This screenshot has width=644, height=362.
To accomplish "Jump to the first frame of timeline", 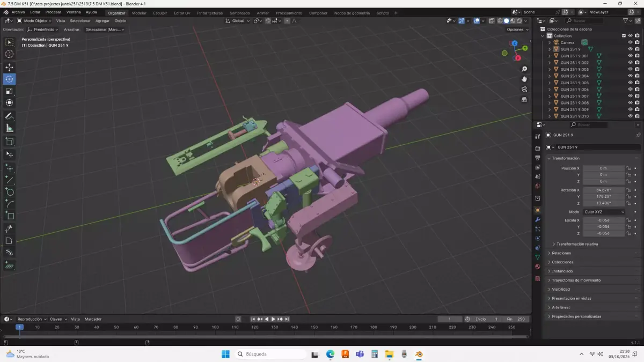I will [253, 319].
